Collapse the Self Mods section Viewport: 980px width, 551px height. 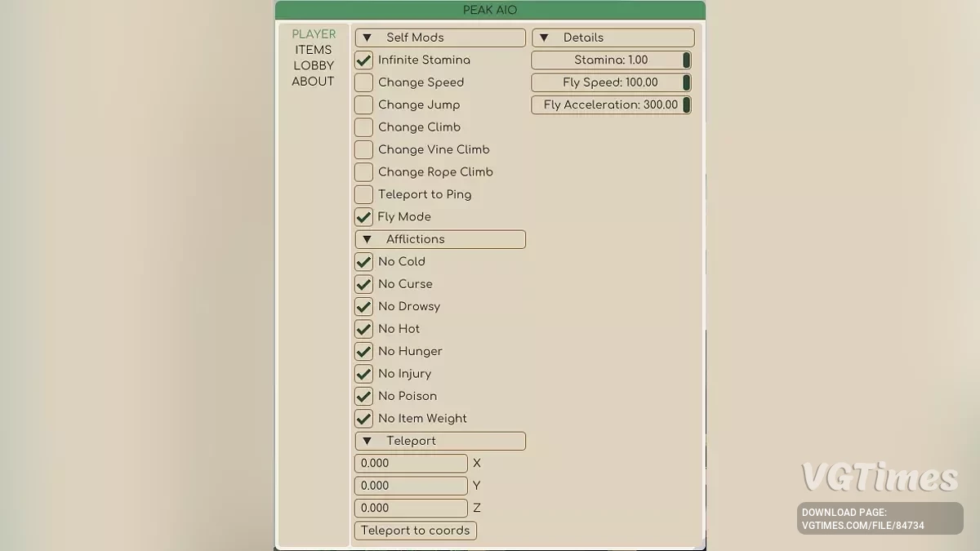[x=367, y=38]
